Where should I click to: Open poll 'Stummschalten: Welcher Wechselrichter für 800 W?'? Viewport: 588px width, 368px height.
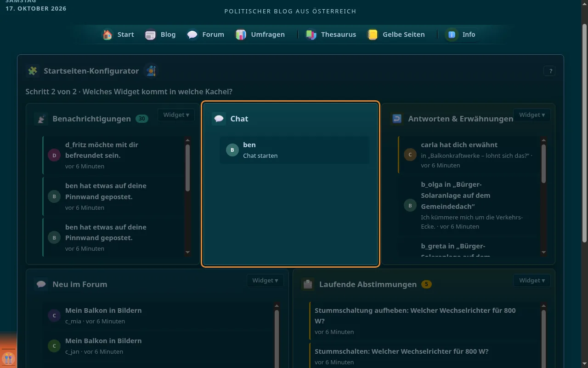pyautogui.click(x=423, y=356)
